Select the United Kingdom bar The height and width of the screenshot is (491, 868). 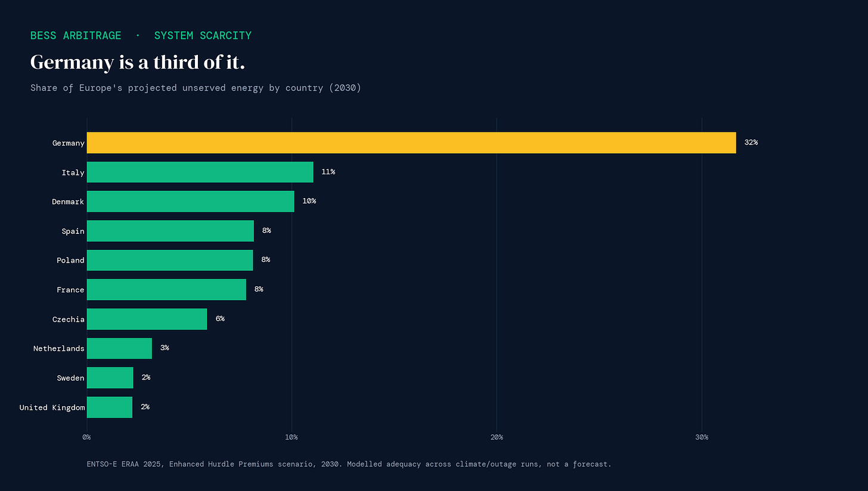pos(110,407)
